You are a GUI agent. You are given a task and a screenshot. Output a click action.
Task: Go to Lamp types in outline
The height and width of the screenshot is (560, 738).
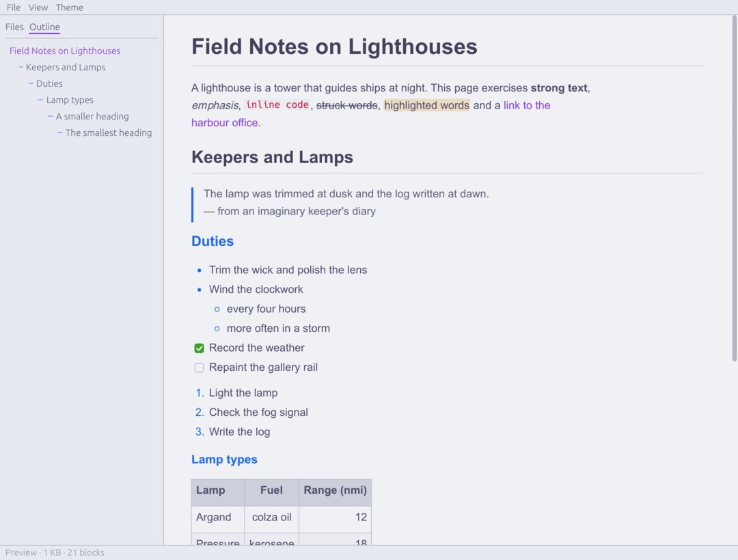click(70, 100)
